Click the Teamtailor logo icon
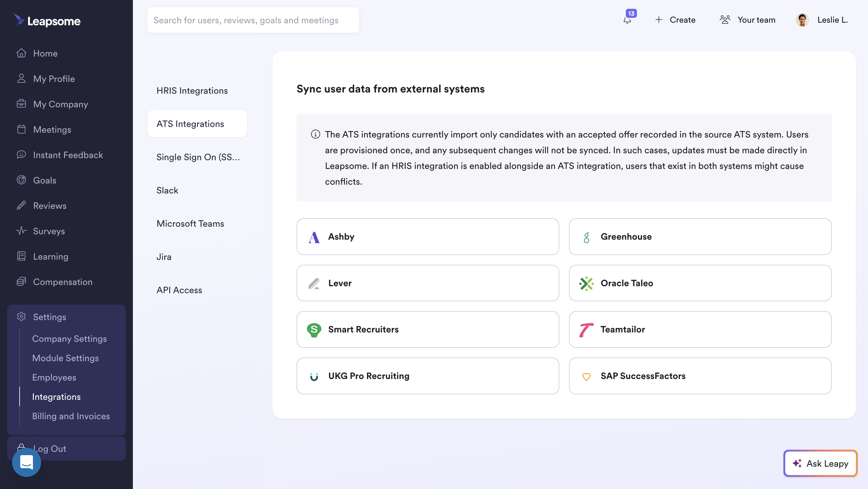The image size is (868, 489). (586, 330)
